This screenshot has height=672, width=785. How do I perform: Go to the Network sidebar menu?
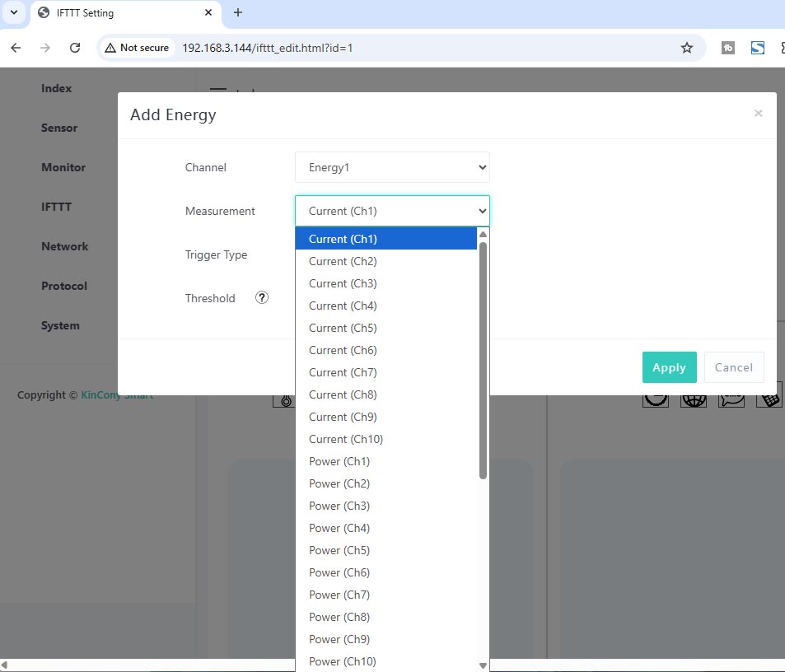point(64,246)
